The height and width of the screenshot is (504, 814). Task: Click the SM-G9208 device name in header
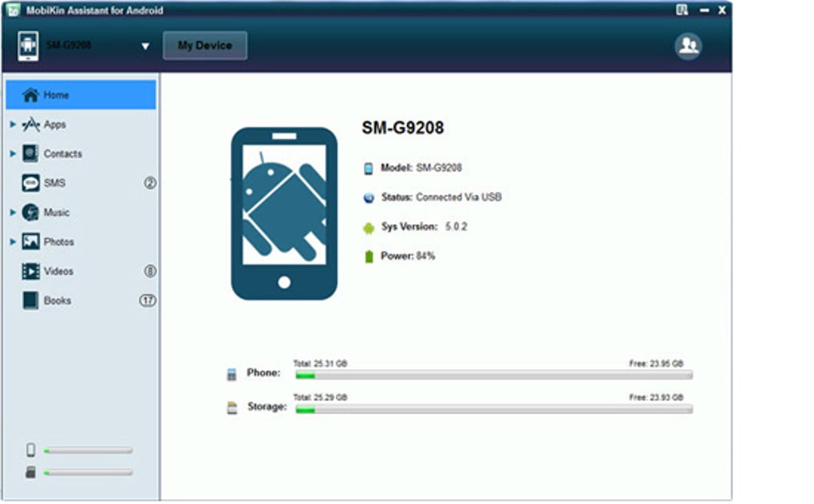[69, 45]
